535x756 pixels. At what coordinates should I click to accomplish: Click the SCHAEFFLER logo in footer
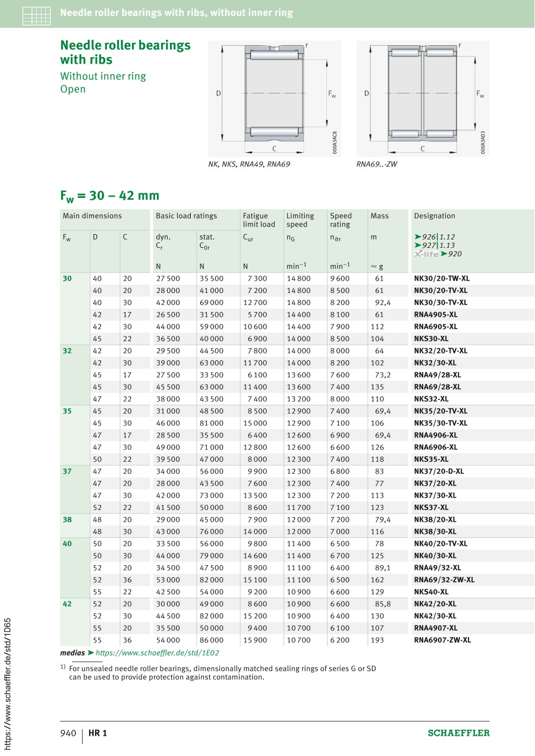tap(458, 733)
